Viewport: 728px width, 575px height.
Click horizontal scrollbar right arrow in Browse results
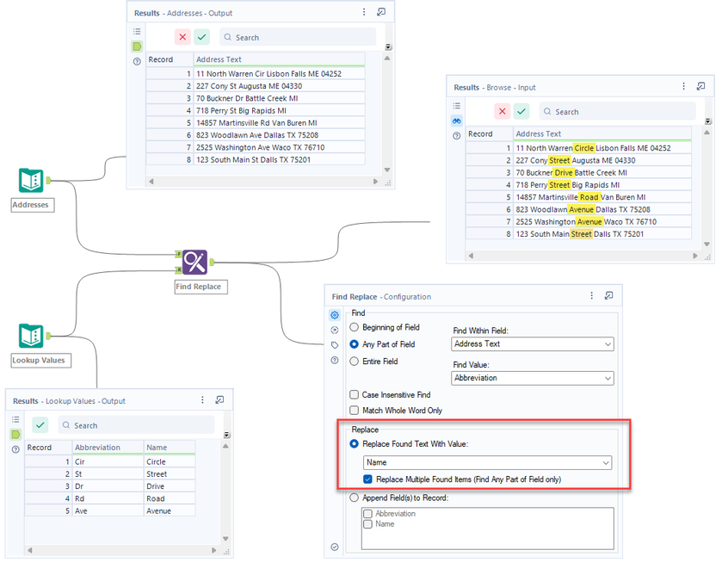[695, 256]
